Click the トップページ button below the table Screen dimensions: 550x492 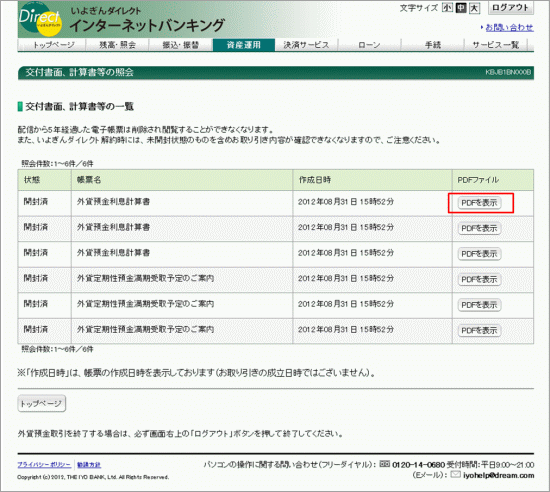pos(42,404)
